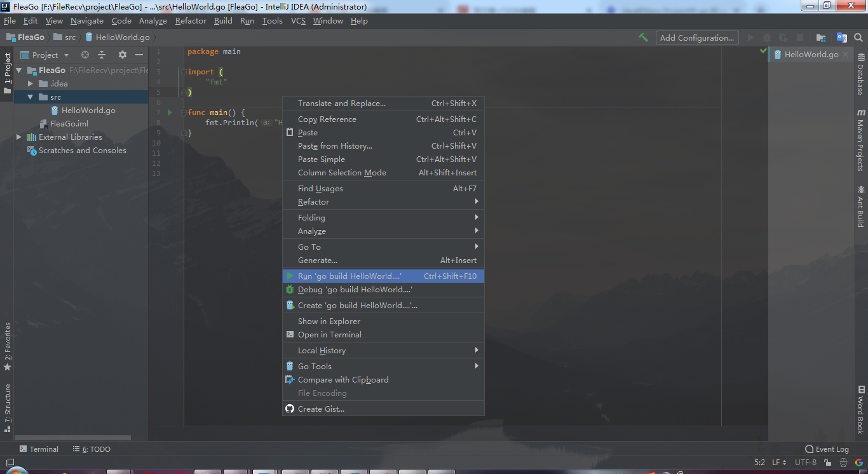Collapse all nodes in the Project tree
The image size is (868, 474).
pyautogui.click(x=102, y=55)
